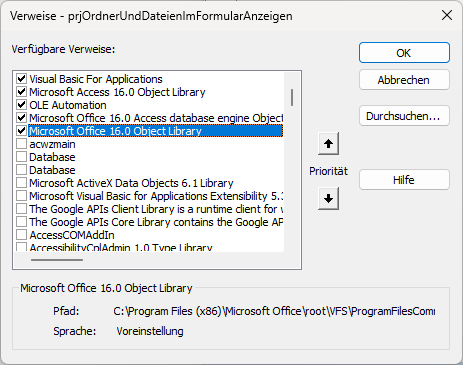The width and height of the screenshot is (463, 365).
Task: Uncheck OLE Automation reference
Action: click(22, 105)
